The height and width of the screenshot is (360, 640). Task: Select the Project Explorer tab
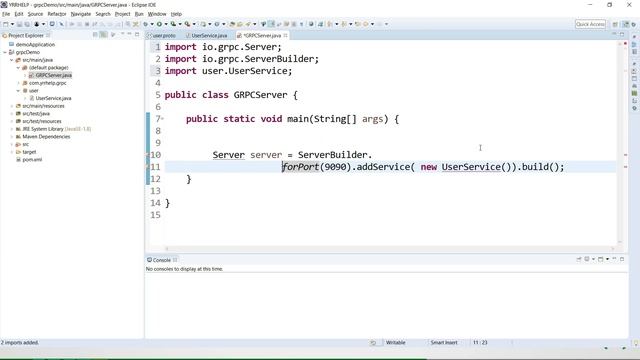[x=26, y=36]
